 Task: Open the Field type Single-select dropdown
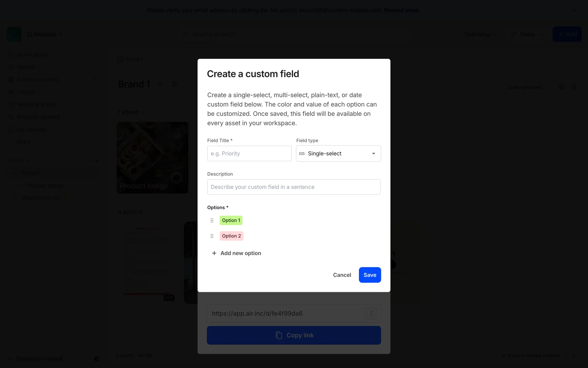coord(338,154)
